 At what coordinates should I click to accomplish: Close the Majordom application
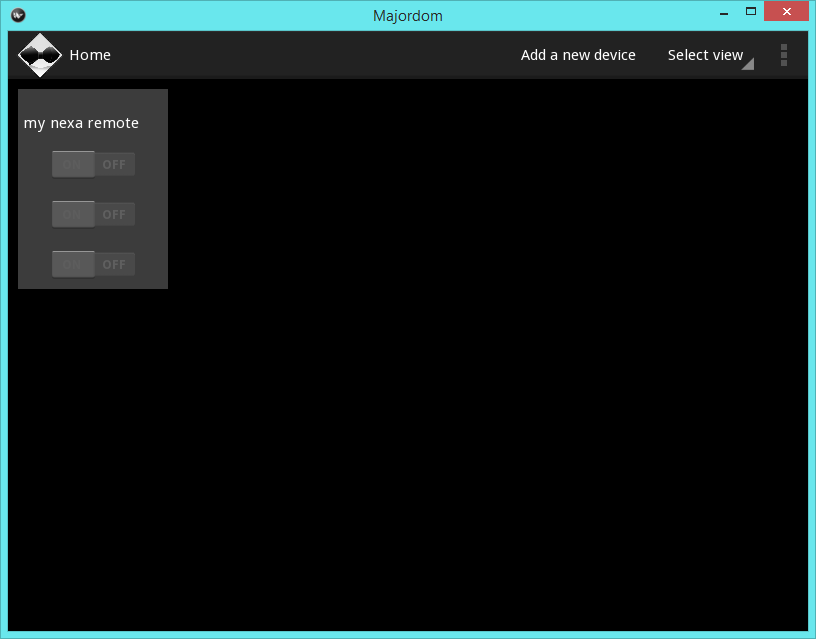click(786, 11)
